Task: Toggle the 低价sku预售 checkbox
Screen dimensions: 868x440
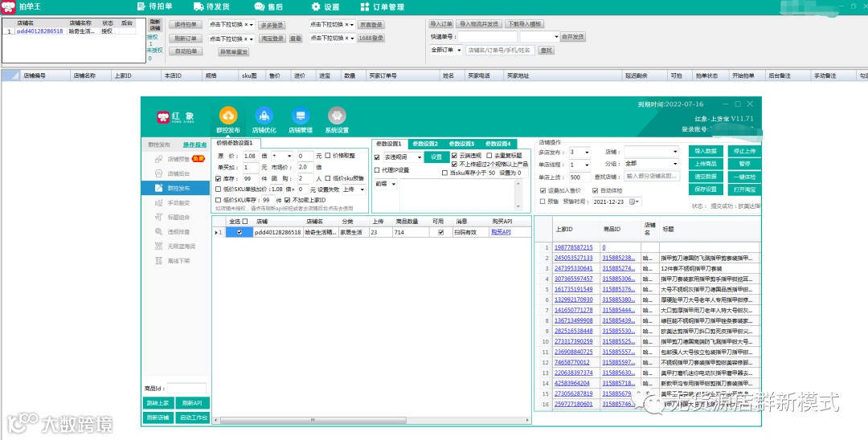Action: 328,178
